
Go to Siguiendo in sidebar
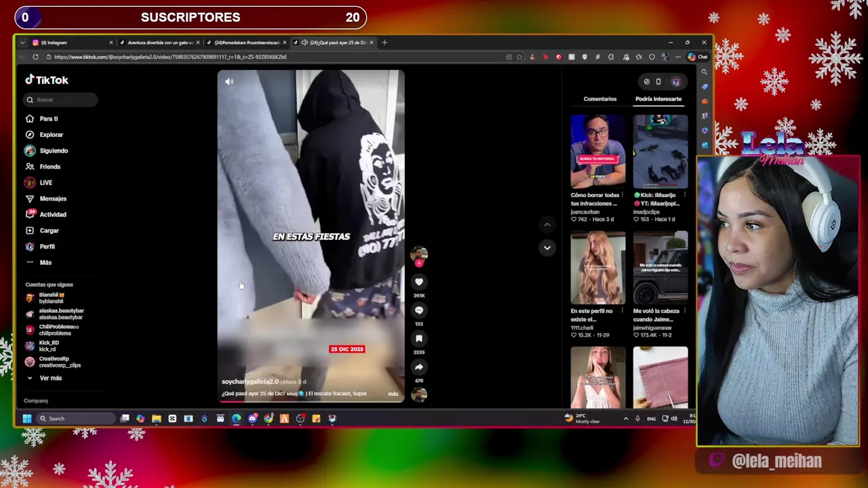point(47,150)
